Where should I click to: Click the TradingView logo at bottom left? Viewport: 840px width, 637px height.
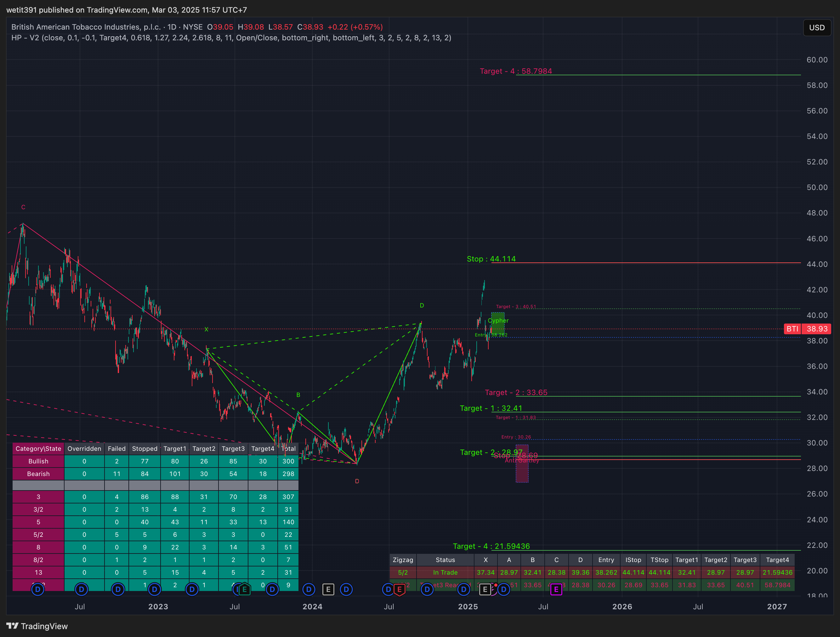click(x=37, y=626)
